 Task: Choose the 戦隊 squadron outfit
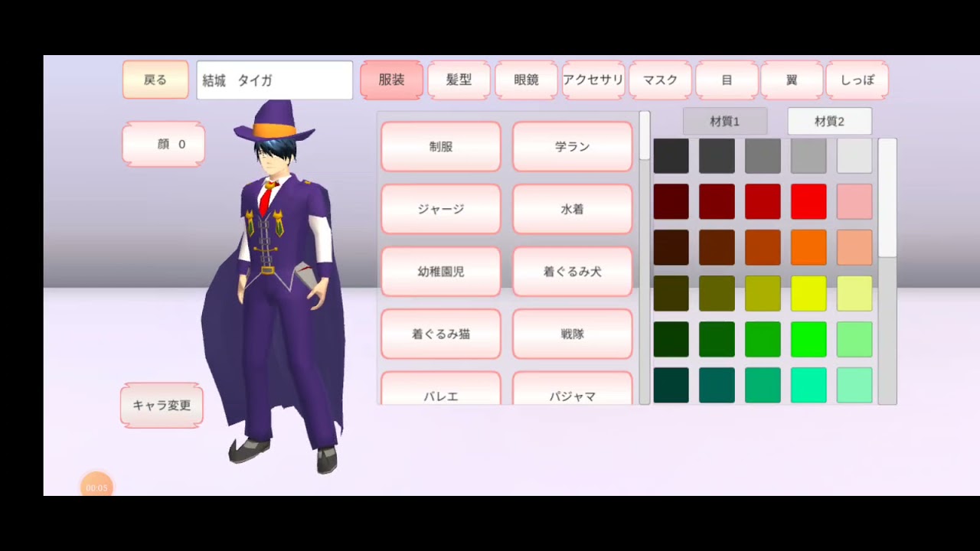[x=573, y=334]
